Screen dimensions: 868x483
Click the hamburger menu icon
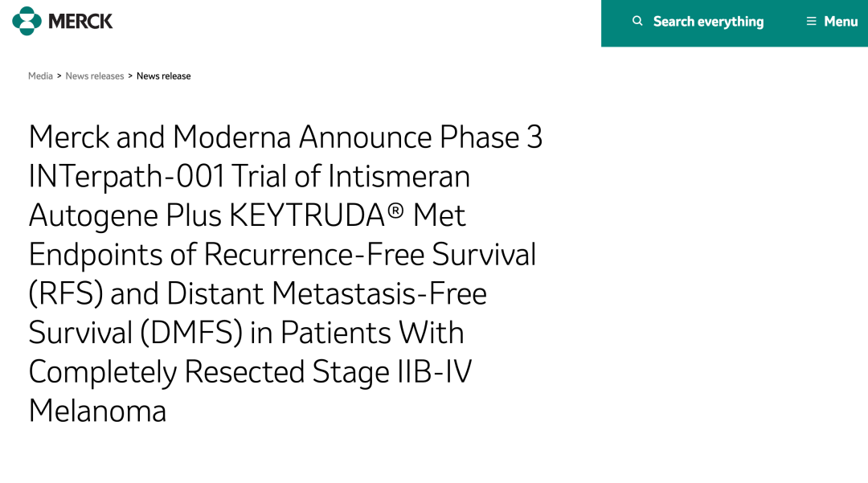(x=811, y=21)
